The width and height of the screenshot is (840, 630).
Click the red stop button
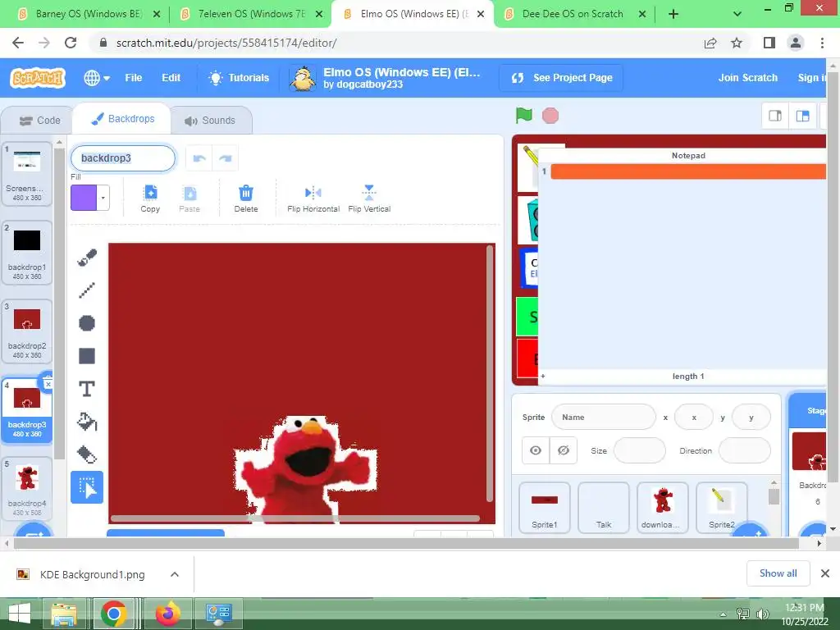tap(550, 115)
